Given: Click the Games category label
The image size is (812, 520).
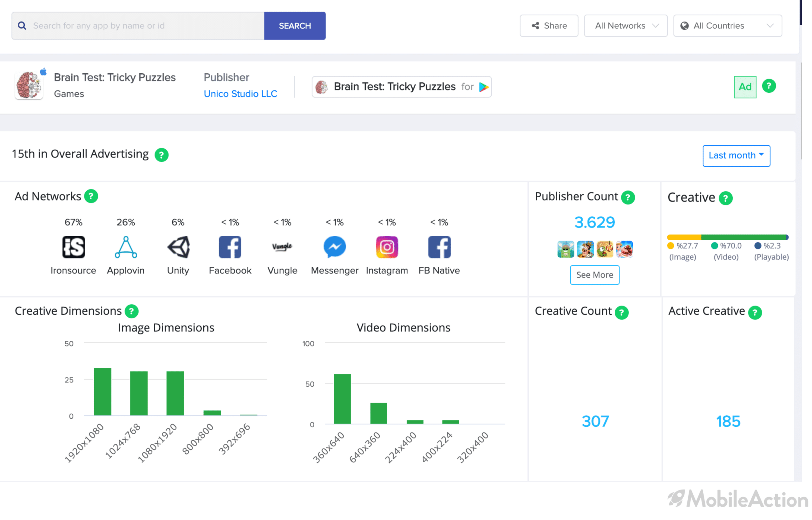Looking at the screenshot, I should point(69,94).
